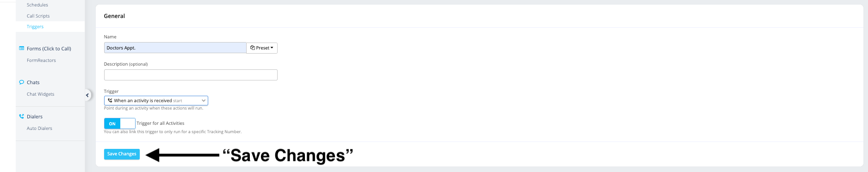Go to FormReactors page
The width and height of the screenshot is (868, 172).
pyautogui.click(x=41, y=60)
